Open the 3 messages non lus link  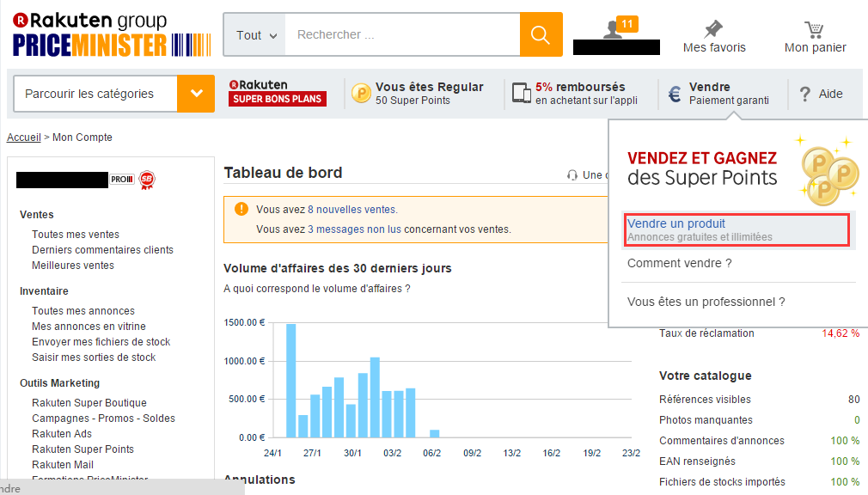coord(354,229)
